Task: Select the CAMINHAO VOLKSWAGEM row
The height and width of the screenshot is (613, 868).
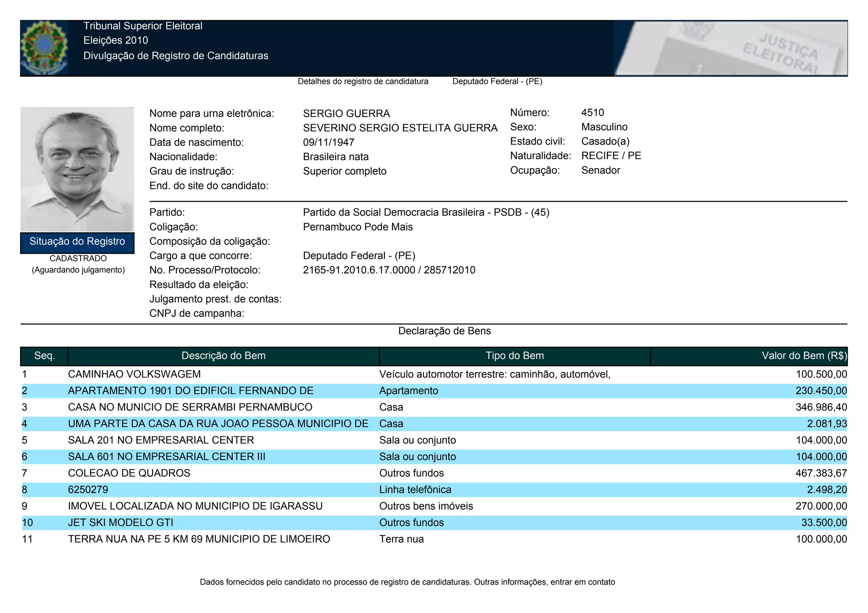Action: pos(134,374)
